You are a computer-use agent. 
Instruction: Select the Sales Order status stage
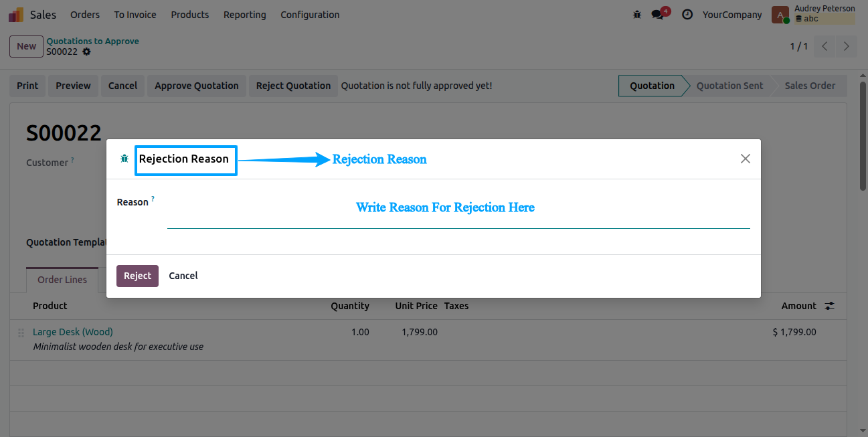[810, 86]
